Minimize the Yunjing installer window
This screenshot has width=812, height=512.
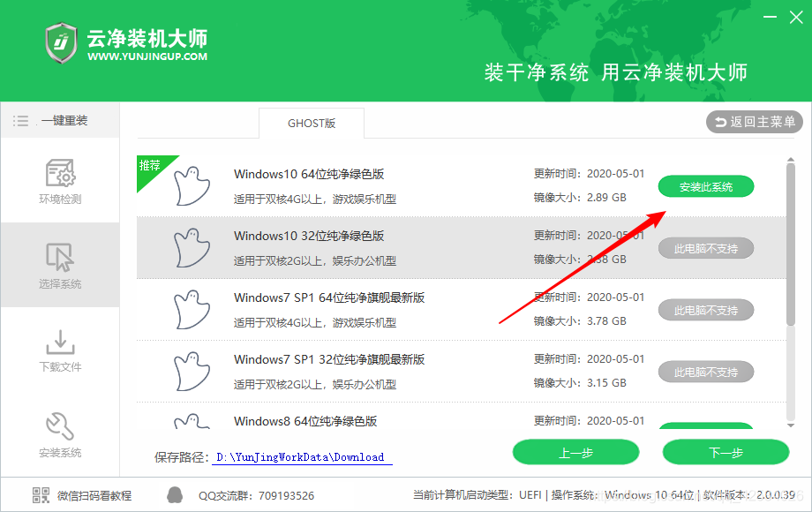point(770,17)
